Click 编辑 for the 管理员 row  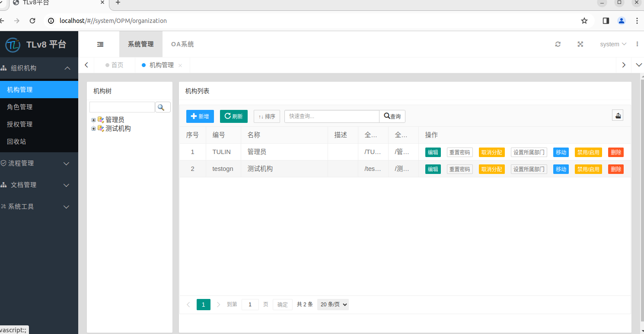pos(433,152)
